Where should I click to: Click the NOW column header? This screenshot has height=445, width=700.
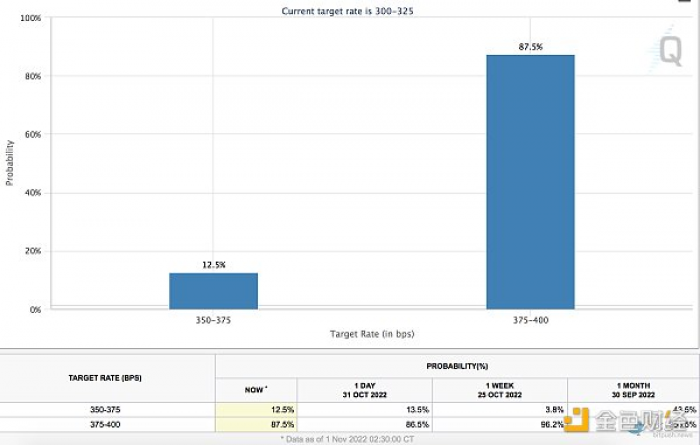(x=256, y=390)
